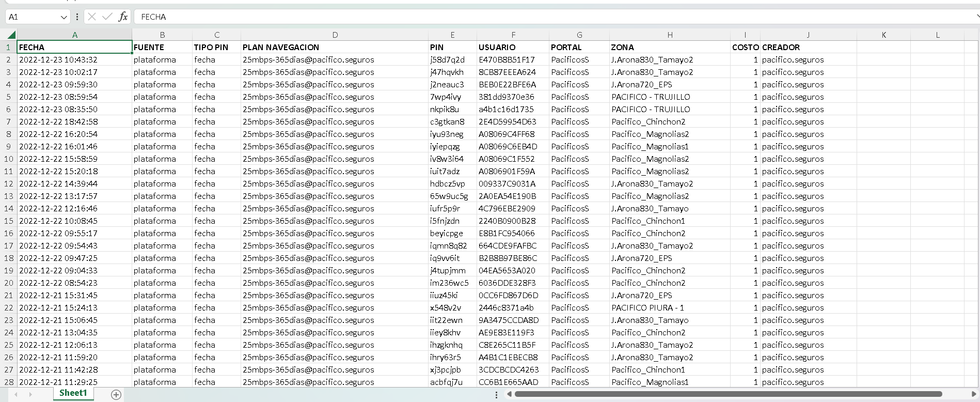
Task: Select row 5 header
Action: (x=8, y=97)
